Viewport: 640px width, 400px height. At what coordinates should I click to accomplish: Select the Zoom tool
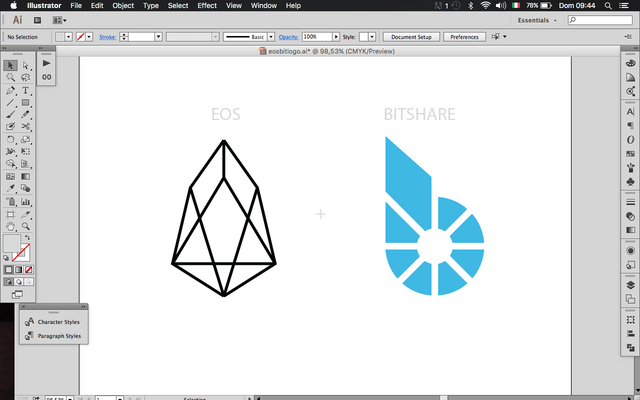point(26,226)
